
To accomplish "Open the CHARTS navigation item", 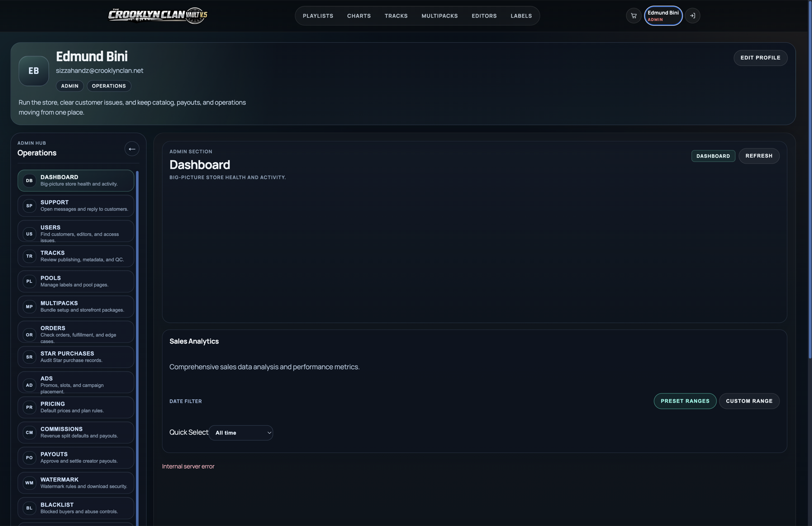I will (359, 15).
